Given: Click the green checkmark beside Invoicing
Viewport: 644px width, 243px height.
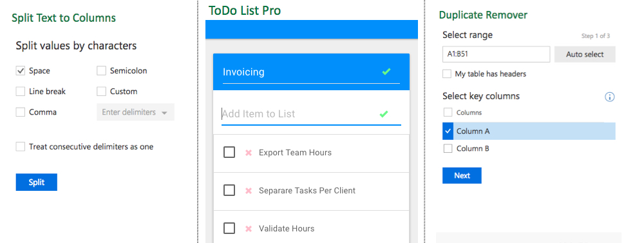Looking at the screenshot, I should [x=386, y=72].
